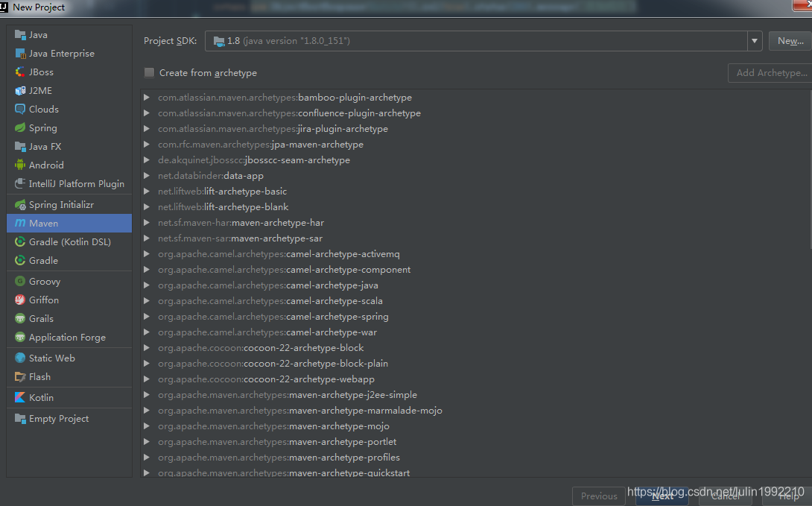Viewport: 812px width, 506px height.
Task: Select the Griffon icon
Action: [20, 300]
